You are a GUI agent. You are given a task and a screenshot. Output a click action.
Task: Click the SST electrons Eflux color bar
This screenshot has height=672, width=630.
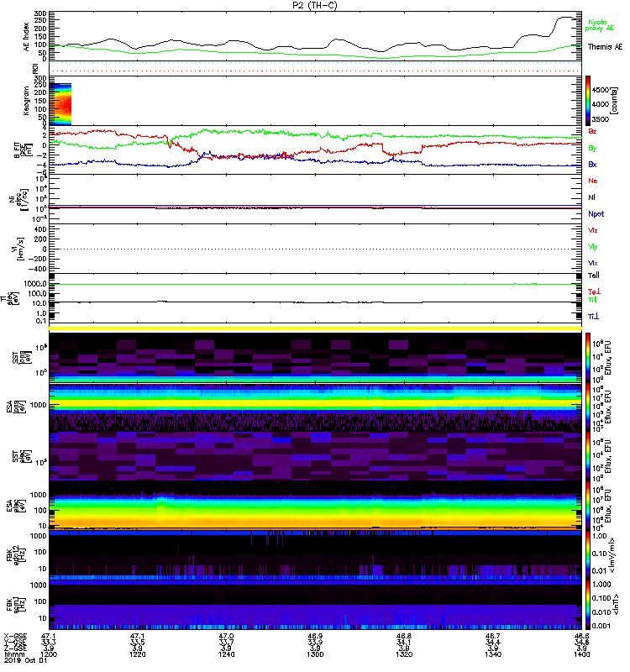click(588, 456)
